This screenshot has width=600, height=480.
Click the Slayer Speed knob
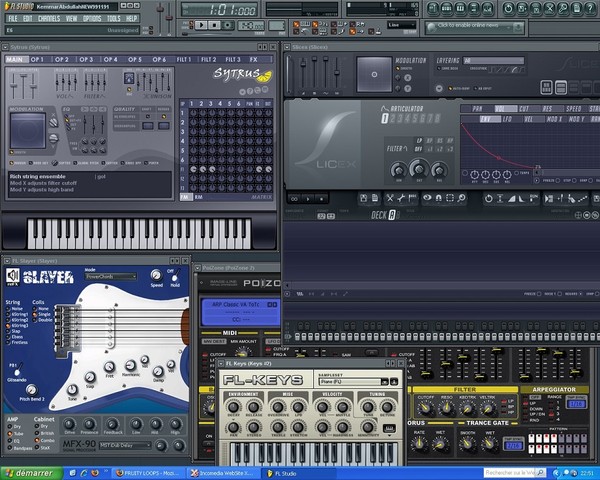pos(156,275)
